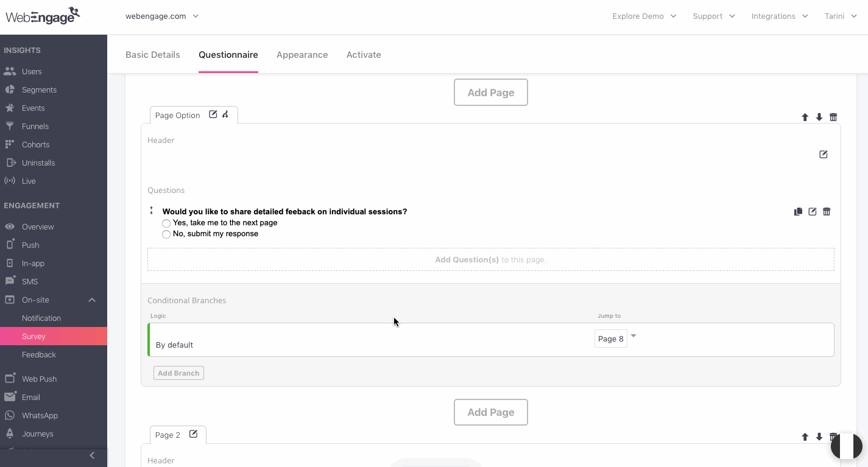Open Overview eye icon in sidebar

click(x=9, y=226)
